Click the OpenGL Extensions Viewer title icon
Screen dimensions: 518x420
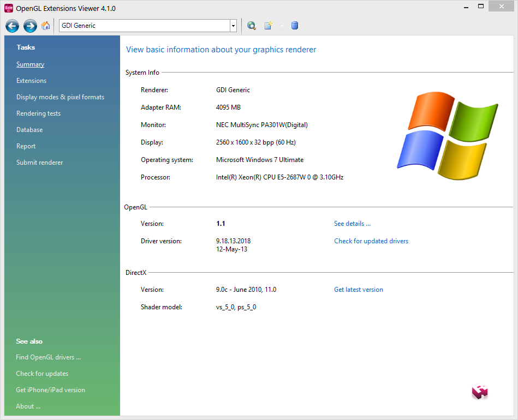pos(9,8)
